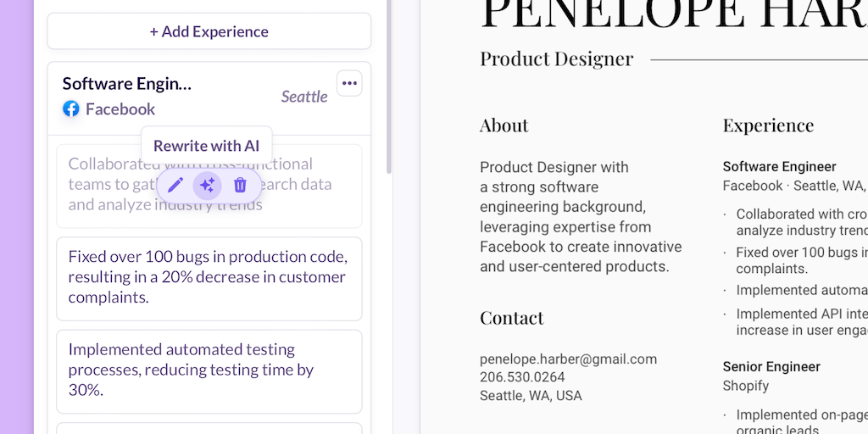Screen dimensions: 868x434
Task: Click the Seattle location label on the card
Action: [x=304, y=97]
